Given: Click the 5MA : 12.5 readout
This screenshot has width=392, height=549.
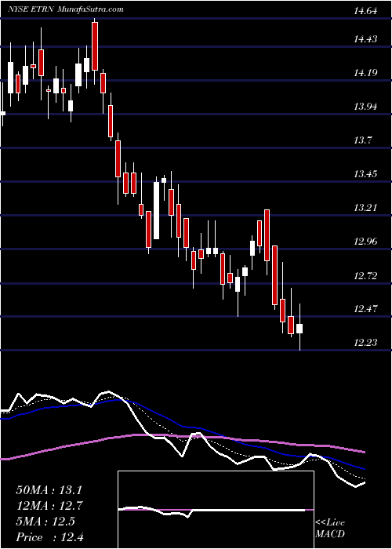Looking at the screenshot, I should [45, 522].
